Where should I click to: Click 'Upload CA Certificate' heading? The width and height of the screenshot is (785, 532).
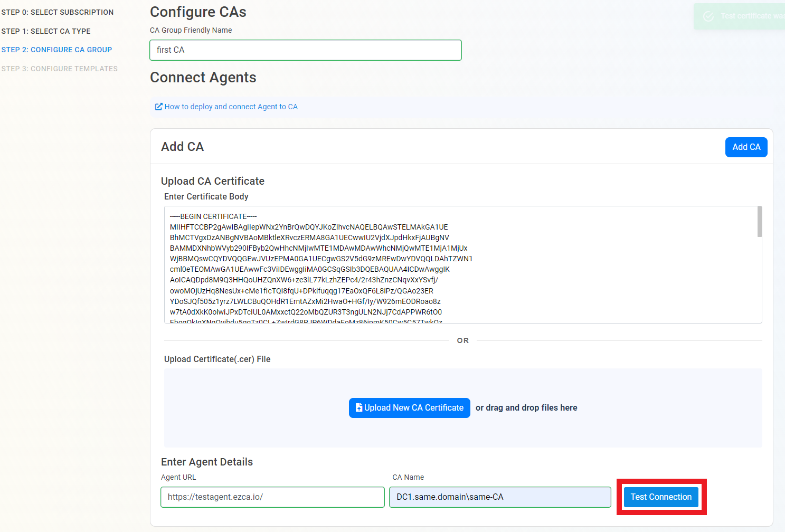[213, 181]
